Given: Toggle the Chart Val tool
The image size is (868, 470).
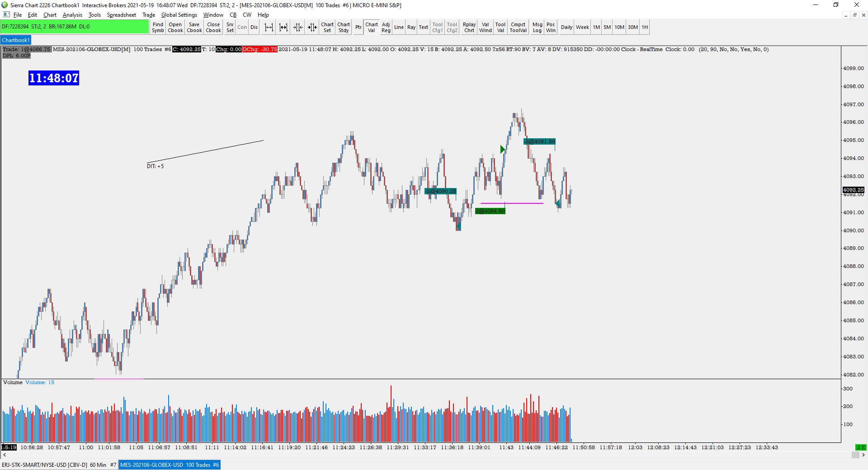Looking at the screenshot, I should pos(372,28).
